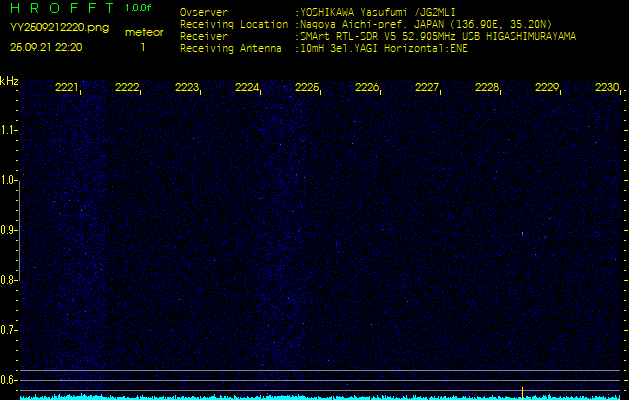Image resolution: width=629 pixels, height=400 pixels.
Task: Click time marker 2226
Action: tap(367, 87)
